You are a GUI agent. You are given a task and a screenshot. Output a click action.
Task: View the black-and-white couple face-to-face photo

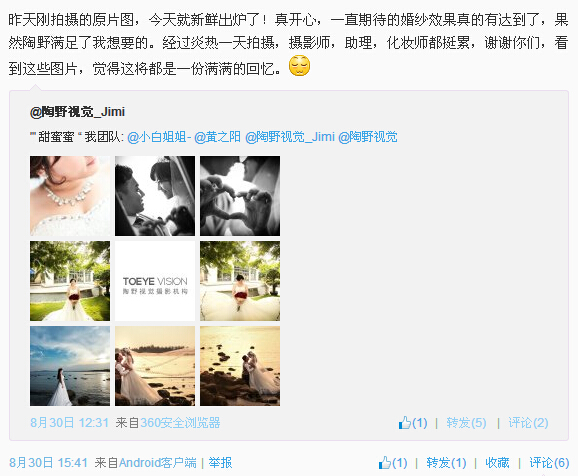[x=155, y=196]
